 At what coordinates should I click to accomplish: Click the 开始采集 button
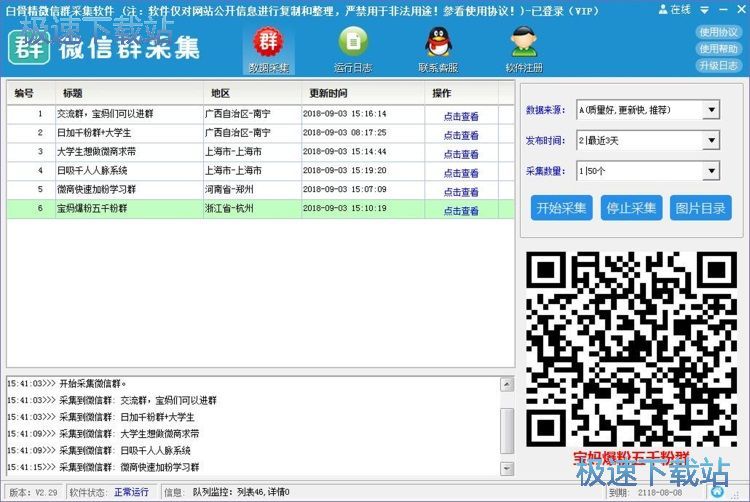point(562,208)
